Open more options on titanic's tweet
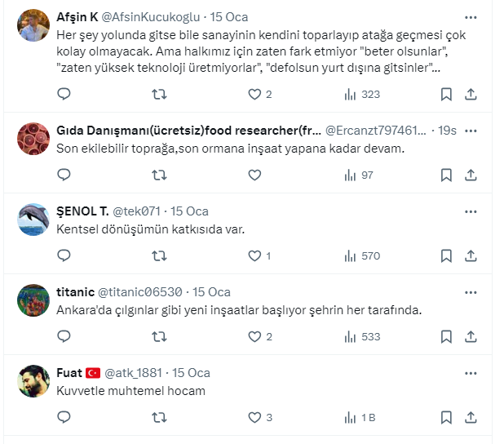The width and height of the screenshot is (504, 444). (x=471, y=292)
